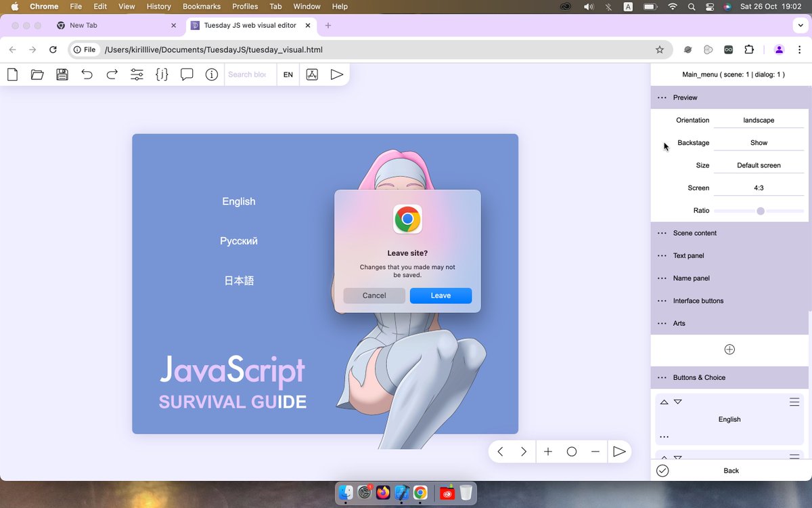Viewport: 812px width, 508px height.
Task: Open Finder from the Dock
Action: [x=346, y=492]
